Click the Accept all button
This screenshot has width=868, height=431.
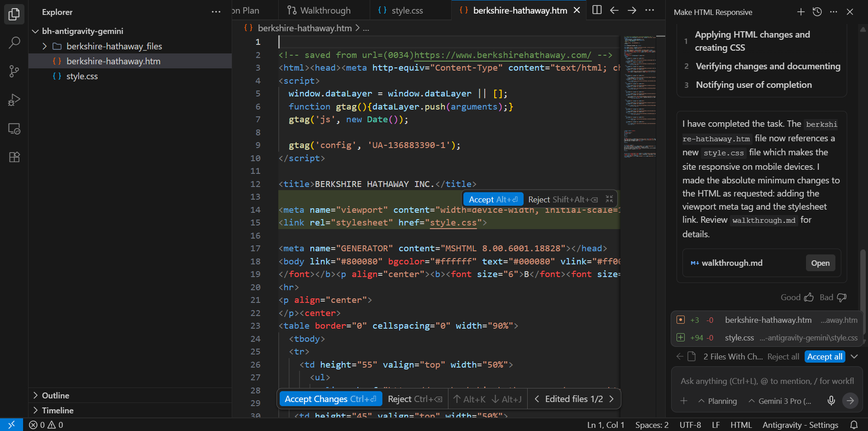[x=825, y=357]
